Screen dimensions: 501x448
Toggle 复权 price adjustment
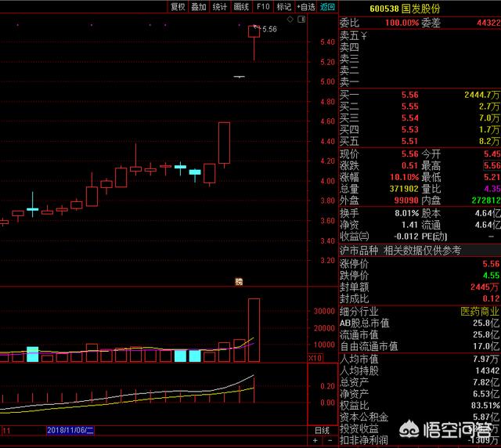point(178,6)
